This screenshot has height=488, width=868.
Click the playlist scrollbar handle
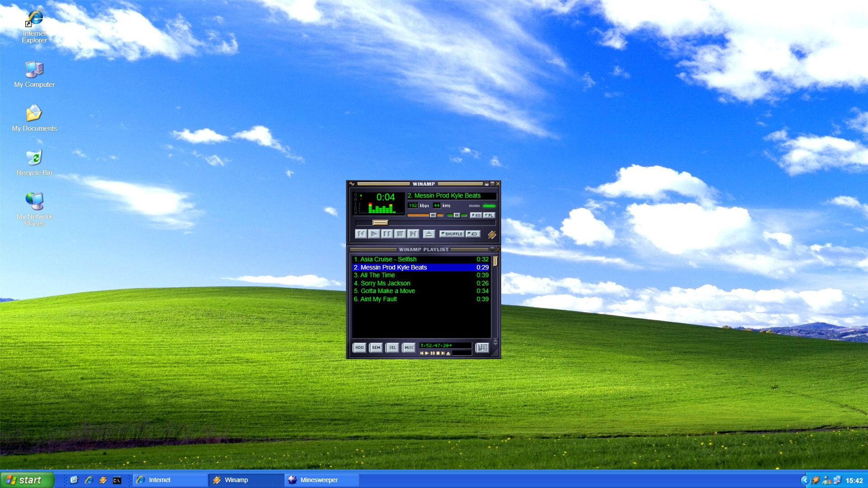tap(495, 261)
